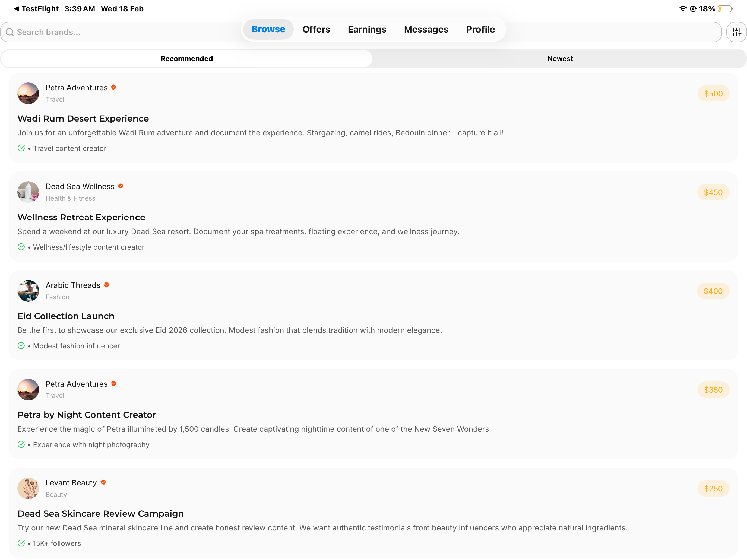Click verified badge beside Dead Sea Wellness

point(121,186)
